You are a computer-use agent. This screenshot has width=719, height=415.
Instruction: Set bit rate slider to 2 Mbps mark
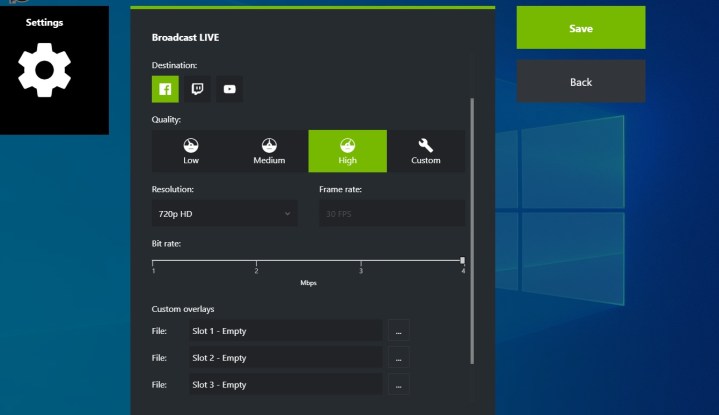pyautogui.click(x=257, y=261)
